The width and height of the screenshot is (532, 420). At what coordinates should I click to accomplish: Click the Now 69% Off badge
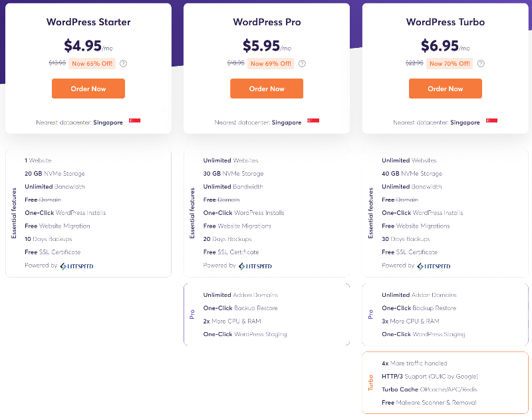click(x=271, y=63)
